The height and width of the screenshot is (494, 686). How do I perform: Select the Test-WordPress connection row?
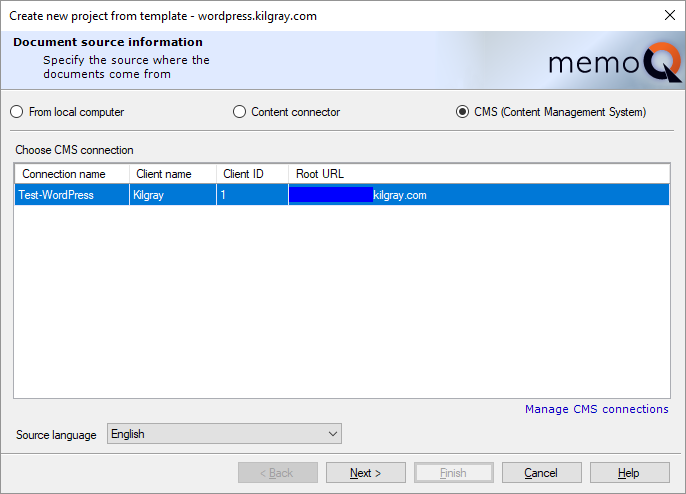pyautogui.click(x=342, y=195)
